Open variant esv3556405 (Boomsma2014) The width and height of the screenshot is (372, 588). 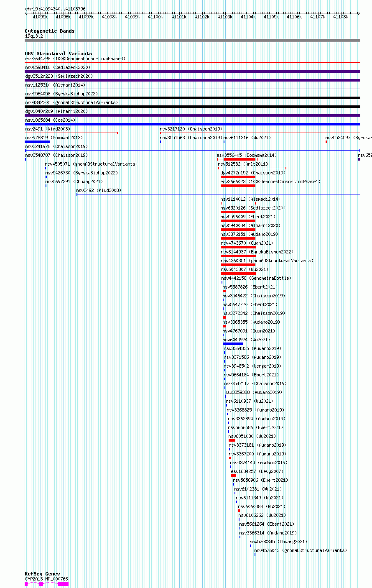coord(247,155)
